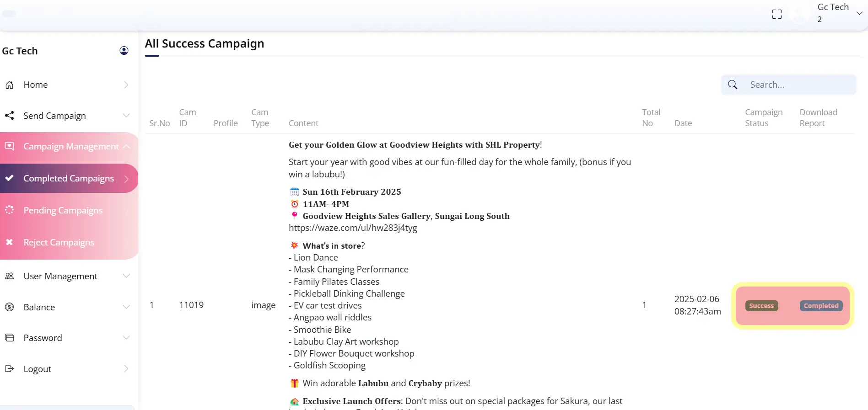The width and height of the screenshot is (868, 410).
Task: Click the gift emoji before Win adorable Labubu
Action: (294, 383)
